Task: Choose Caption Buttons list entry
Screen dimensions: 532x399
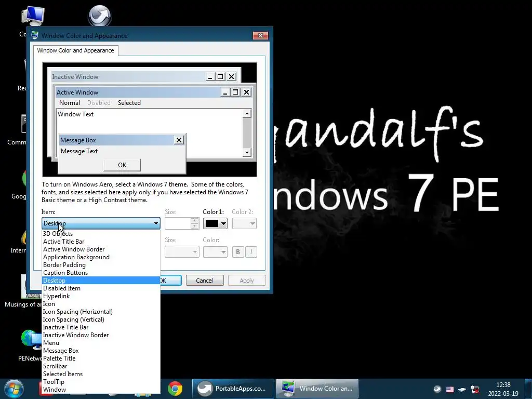Action: [101, 272]
